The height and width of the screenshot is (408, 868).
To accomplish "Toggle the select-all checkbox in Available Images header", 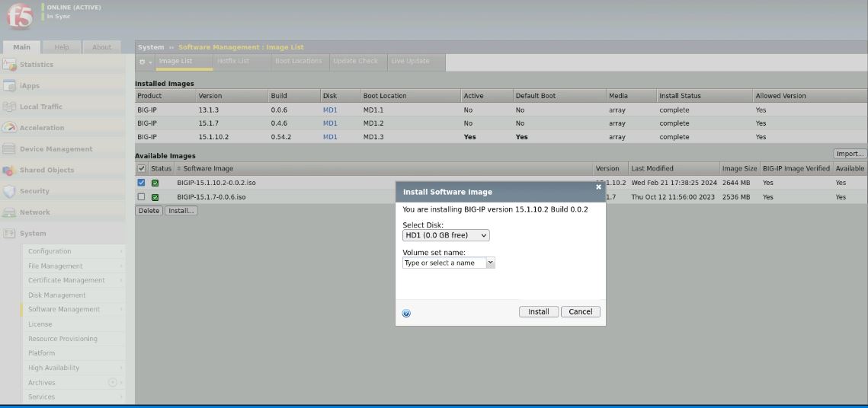I will pyautogui.click(x=141, y=168).
